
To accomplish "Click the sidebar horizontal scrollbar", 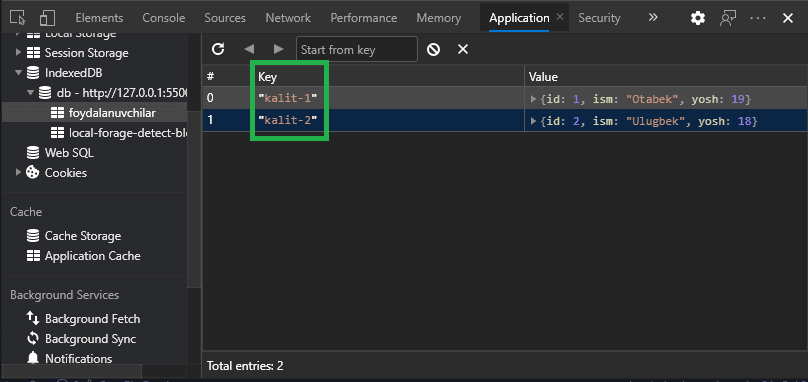I will click(x=72, y=371).
